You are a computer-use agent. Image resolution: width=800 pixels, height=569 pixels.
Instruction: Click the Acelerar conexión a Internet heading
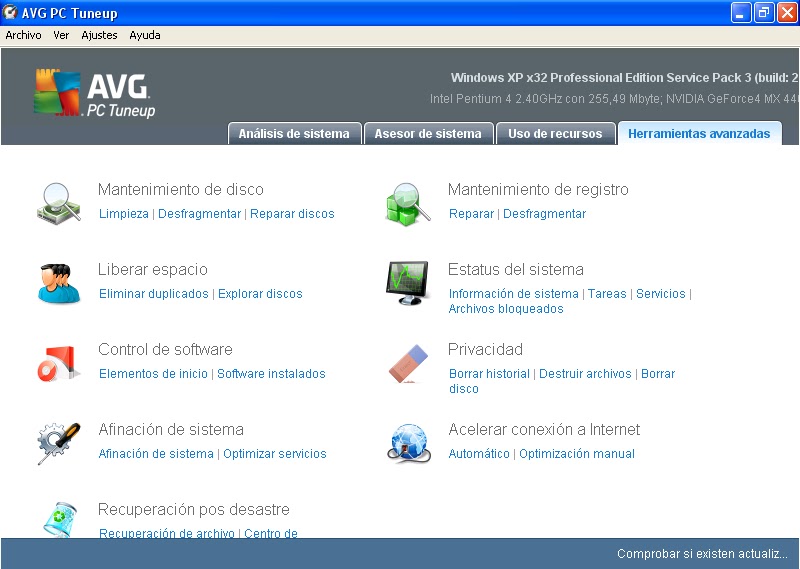[x=544, y=429]
